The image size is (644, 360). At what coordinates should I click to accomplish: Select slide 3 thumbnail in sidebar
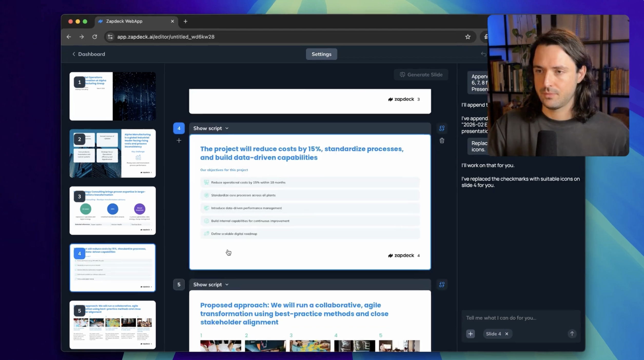112,211
